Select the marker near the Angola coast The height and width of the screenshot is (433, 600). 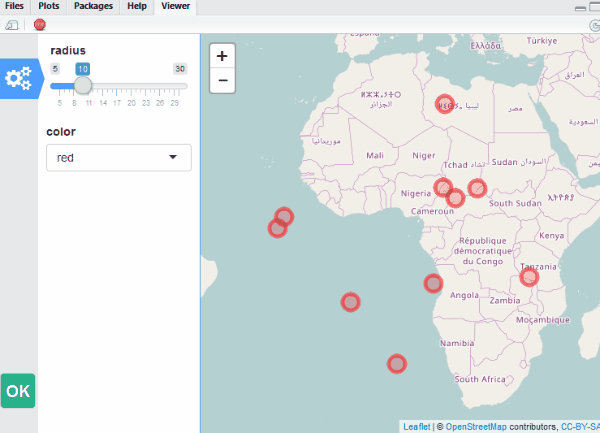[x=432, y=283]
